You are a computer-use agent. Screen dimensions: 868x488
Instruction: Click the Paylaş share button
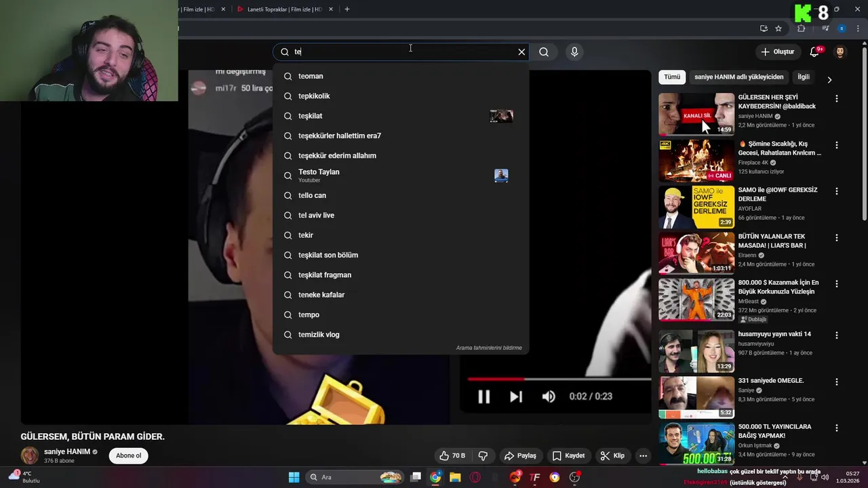(x=520, y=455)
